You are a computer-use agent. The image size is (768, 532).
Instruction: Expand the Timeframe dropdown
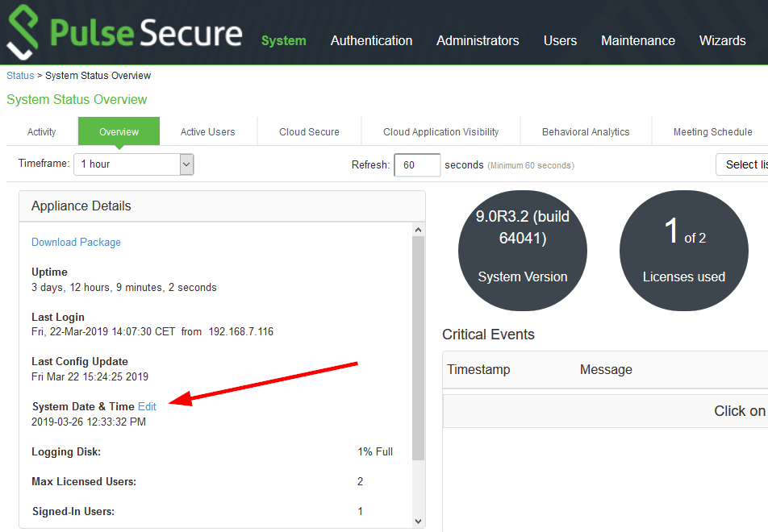(134, 164)
